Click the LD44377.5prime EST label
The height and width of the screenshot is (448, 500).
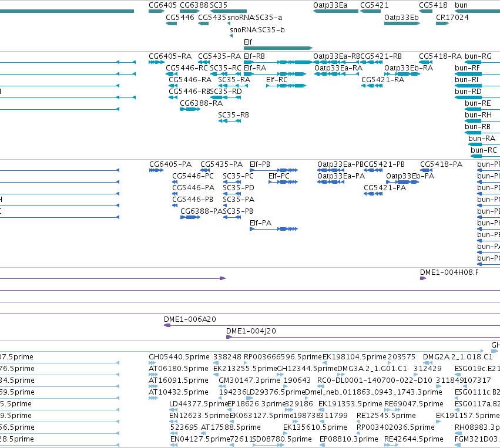[199, 404]
